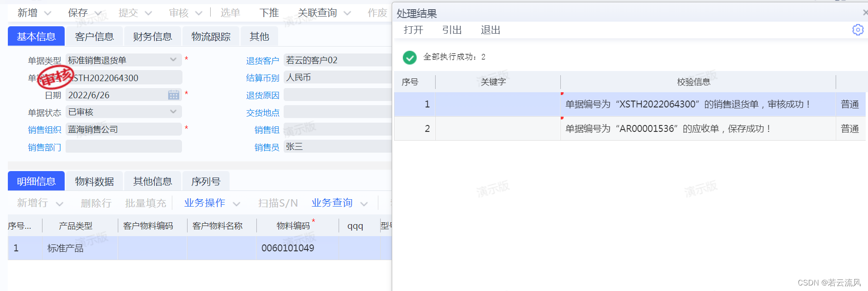The height and width of the screenshot is (291, 868).
Task: Click the 销售组织 field with 蓝海销售公司
Action: pyautogui.click(x=124, y=129)
